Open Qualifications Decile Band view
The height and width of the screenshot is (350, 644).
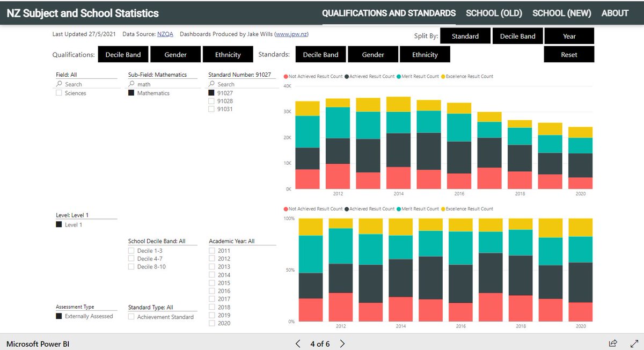point(123,54)
